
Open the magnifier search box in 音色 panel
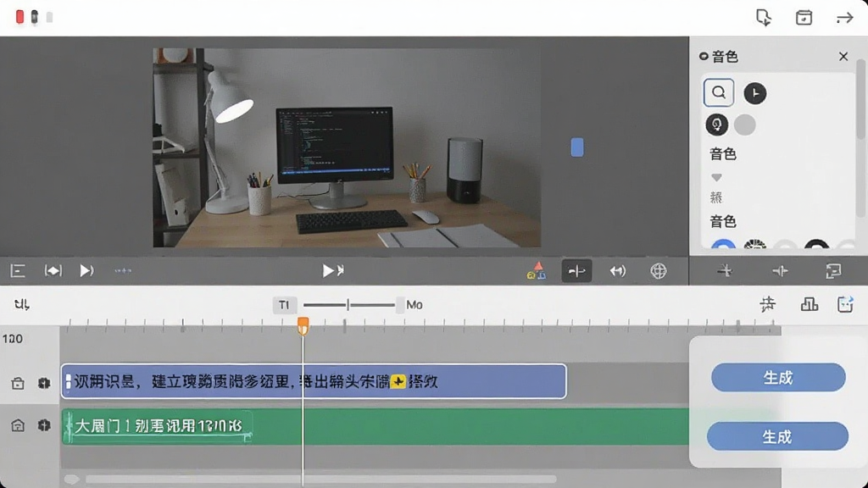point(719,92)
